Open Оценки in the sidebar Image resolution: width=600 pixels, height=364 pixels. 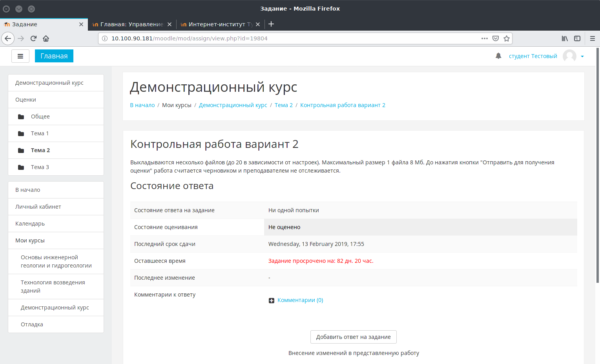point(56,100)
